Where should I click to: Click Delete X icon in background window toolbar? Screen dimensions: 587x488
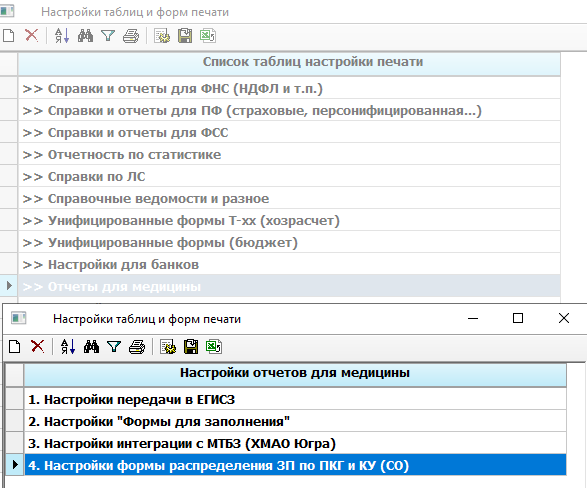(31, 36)
